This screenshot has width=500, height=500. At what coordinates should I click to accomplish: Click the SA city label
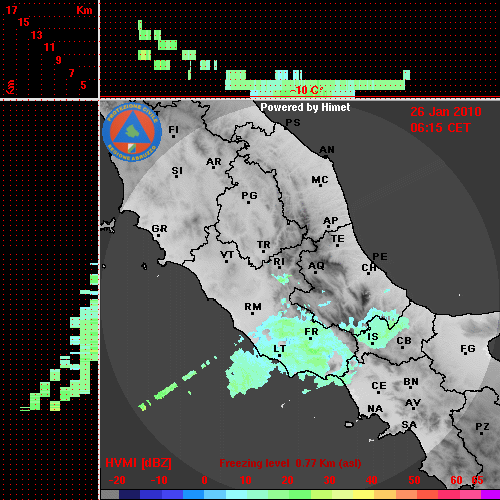[x=409, y=425]
